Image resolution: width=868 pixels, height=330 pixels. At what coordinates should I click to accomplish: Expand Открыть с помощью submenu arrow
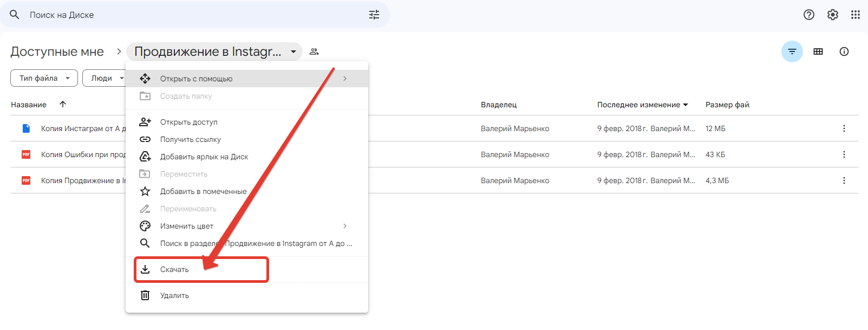345,79
